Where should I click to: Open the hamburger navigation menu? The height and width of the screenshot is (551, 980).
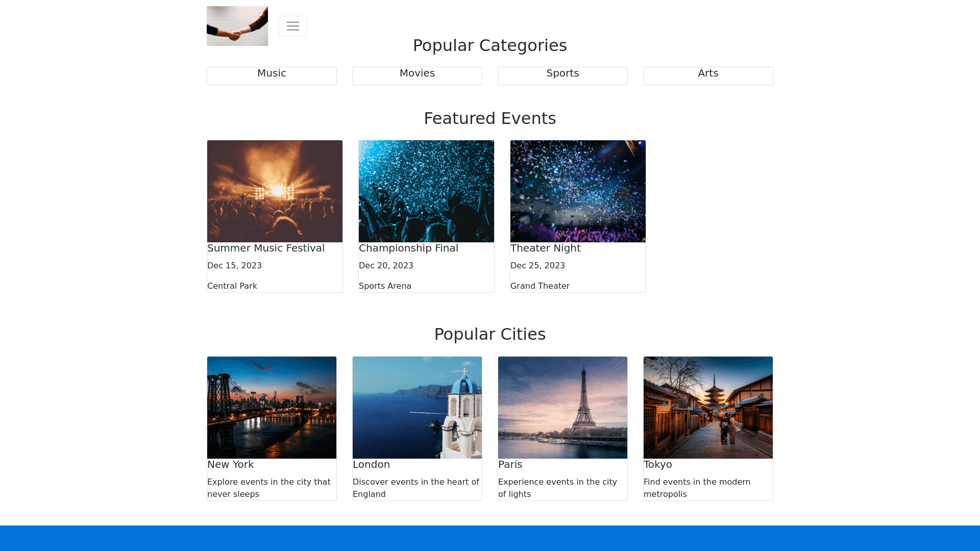tap(292, 26)
